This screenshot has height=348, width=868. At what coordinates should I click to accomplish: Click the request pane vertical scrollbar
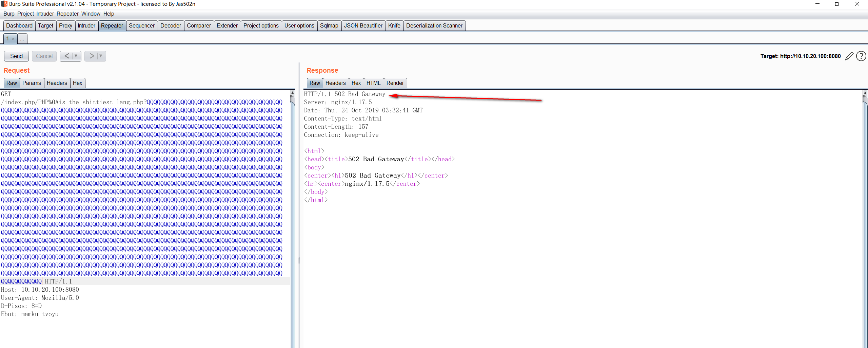(292, 219)
